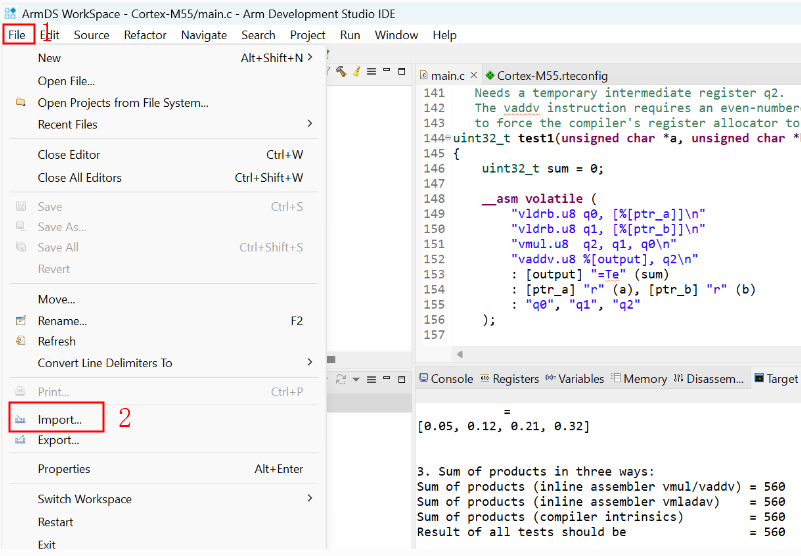Select Close All Editors menu entry
This screenshot has width=801, height=556.
[x=80, y=178]
